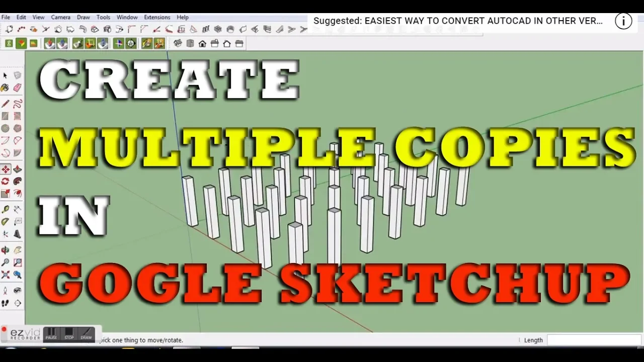The height and width of the screenshot is (362, 644).
Task: Switch to Front view house icon
Action: click(202, 44)
